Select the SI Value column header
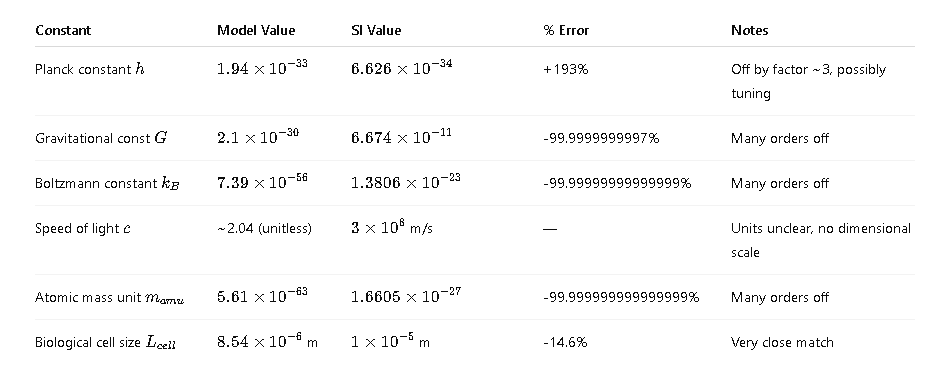Screen dimensions: 943x383 (376, 30)
